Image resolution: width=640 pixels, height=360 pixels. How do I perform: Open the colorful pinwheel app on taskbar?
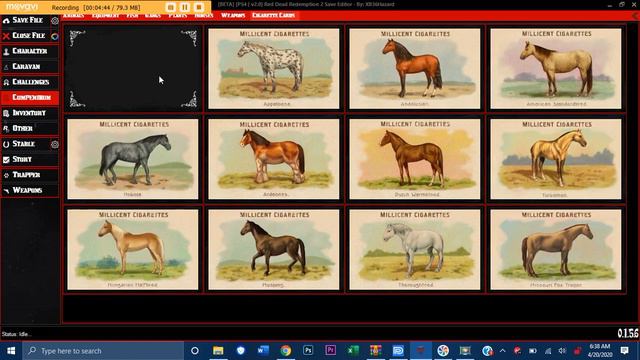coord(443,351)
